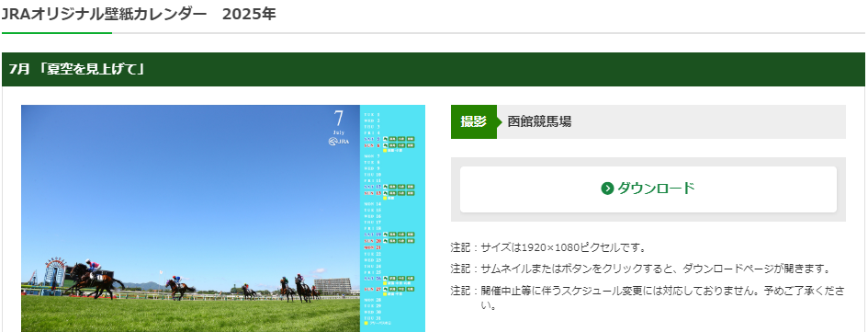Click the JRAオリジナル壁紙カレンダー 2025年 heading

pyautogui.click(x=139, y=14)
